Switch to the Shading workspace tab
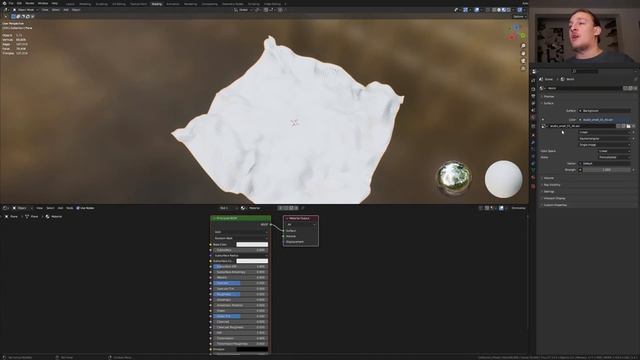640x360 pixels. point(156,4)
